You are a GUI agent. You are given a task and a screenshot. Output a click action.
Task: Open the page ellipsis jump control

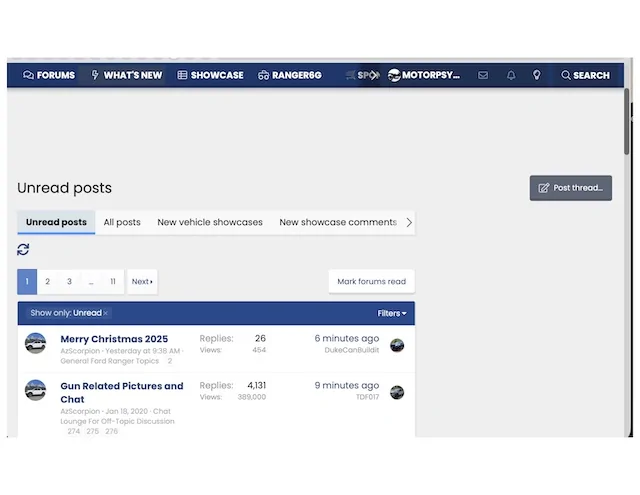91,282
